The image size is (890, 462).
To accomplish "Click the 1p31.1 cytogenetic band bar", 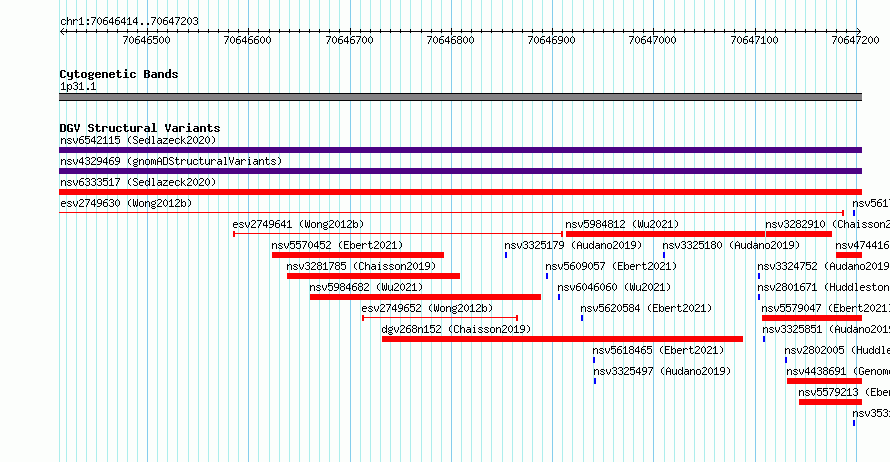I will point(460,97).
